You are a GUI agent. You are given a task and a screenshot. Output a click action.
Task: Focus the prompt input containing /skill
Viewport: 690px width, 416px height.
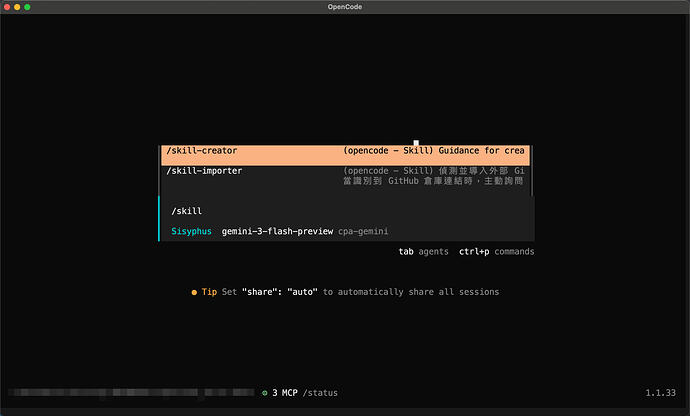point(348,211)
